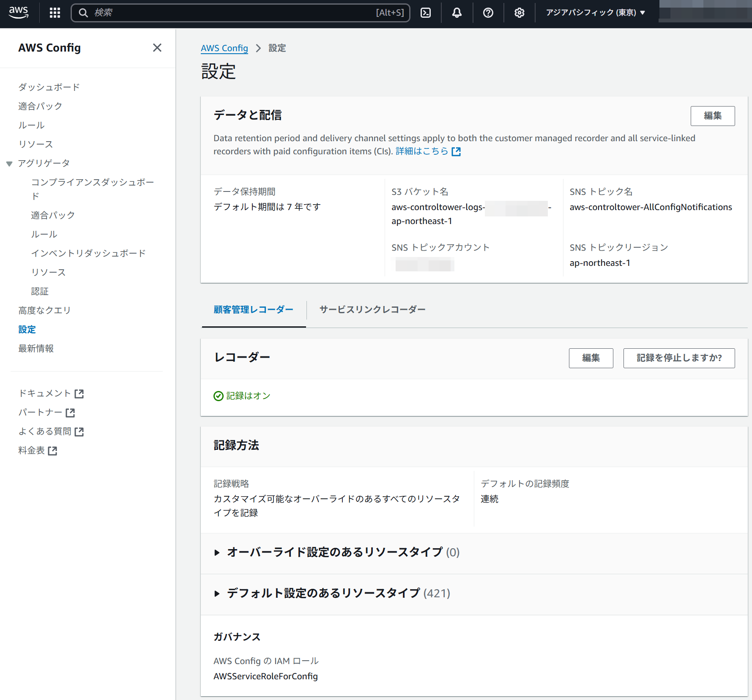
Task: Click the AWS logo home icon
Action: (19, 12)
